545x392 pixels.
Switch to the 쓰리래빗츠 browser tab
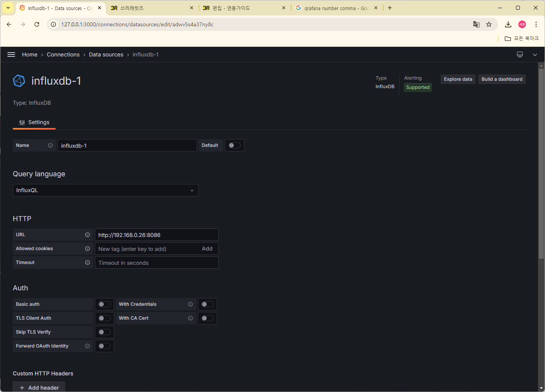pos(152,8)
